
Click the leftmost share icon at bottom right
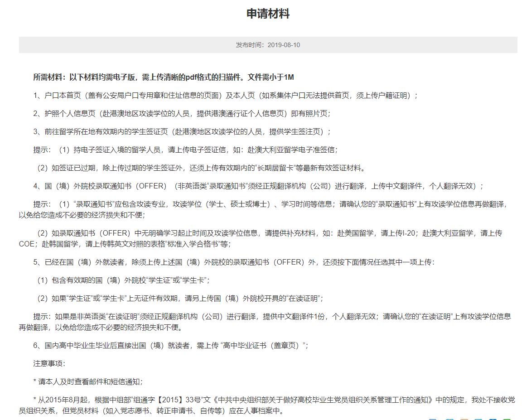(x=433, y=419)
